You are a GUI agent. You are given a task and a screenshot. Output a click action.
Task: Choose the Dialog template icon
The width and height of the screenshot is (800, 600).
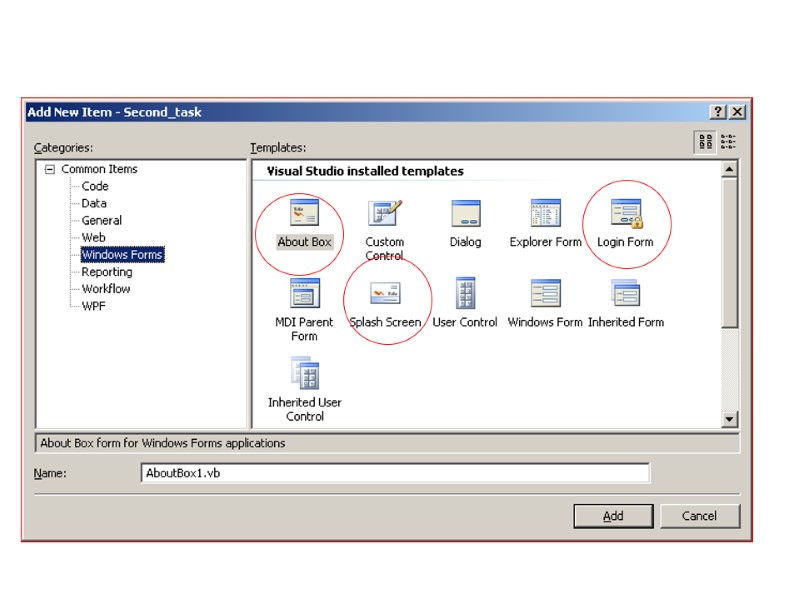point(466,213)
